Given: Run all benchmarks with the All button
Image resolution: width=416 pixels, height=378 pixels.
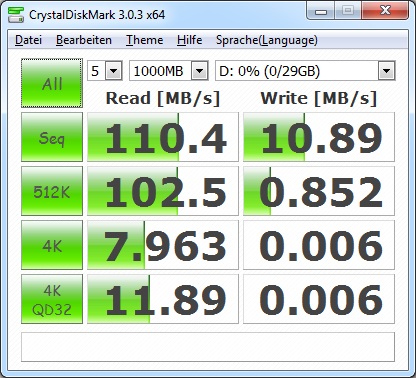Looking at the screenshot, I should tap(52, 83).
